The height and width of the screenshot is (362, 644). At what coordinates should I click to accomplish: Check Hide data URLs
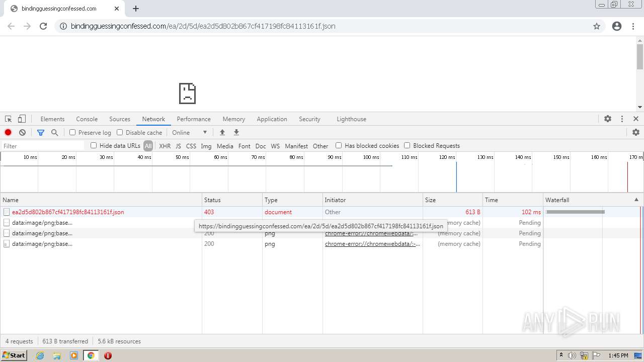point(94,146)
